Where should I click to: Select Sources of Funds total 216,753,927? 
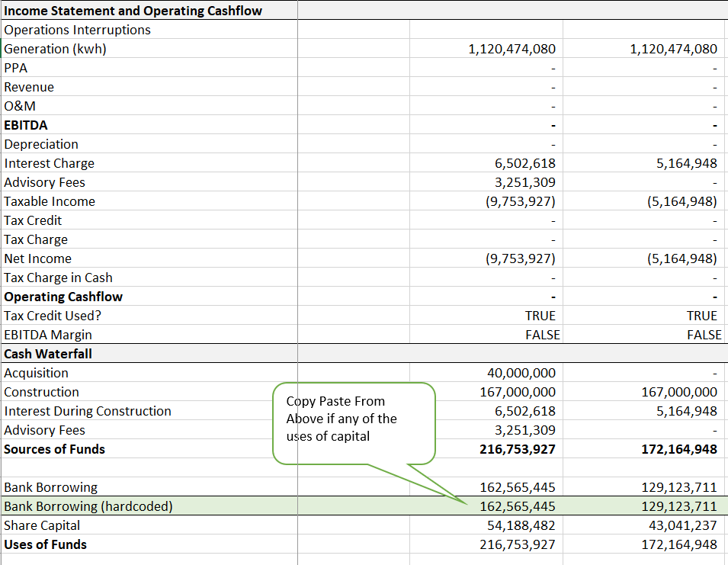(517, 449)
